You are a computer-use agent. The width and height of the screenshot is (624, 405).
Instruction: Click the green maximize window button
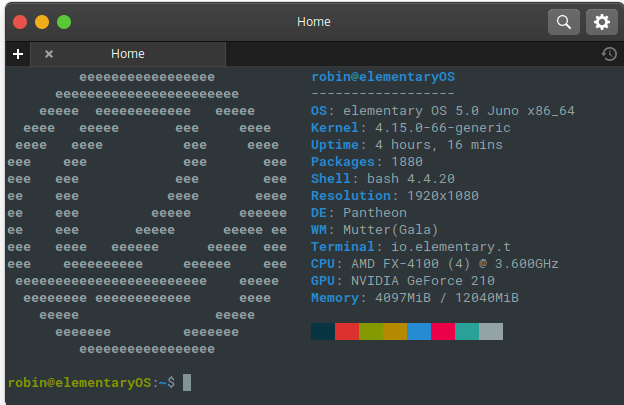click(64, 22)
